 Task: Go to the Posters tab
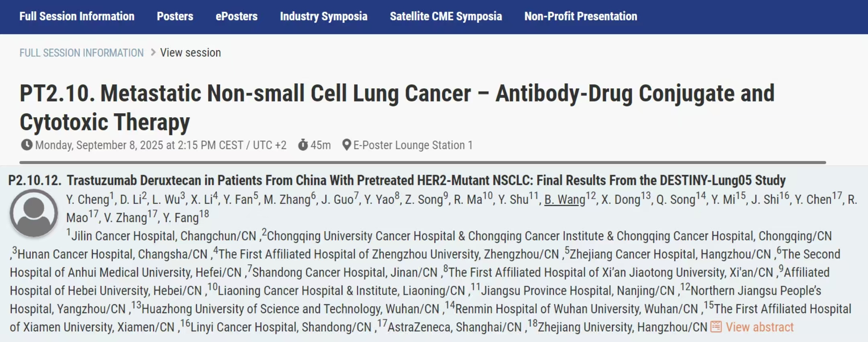tap(175, 16)
